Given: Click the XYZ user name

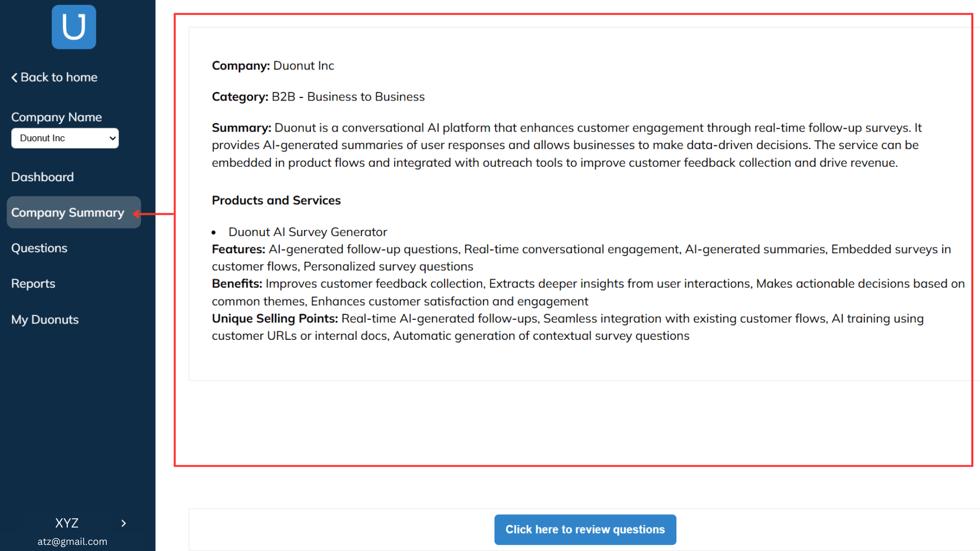Looking at the screenshot, I should click(67, 523).
